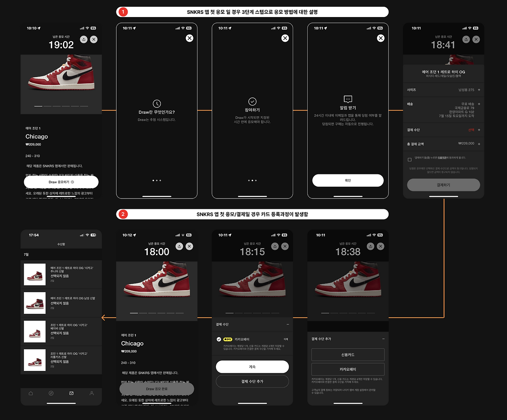Open the Profile tab in the bottom bar
This screenshot has height=420, width=507.
point(91,393)
